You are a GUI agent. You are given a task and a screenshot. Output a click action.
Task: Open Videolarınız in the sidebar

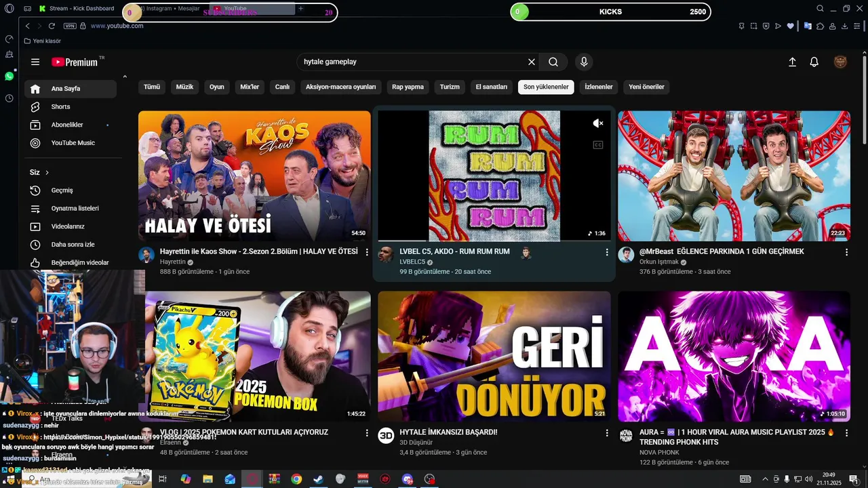[x=71, y=226]
